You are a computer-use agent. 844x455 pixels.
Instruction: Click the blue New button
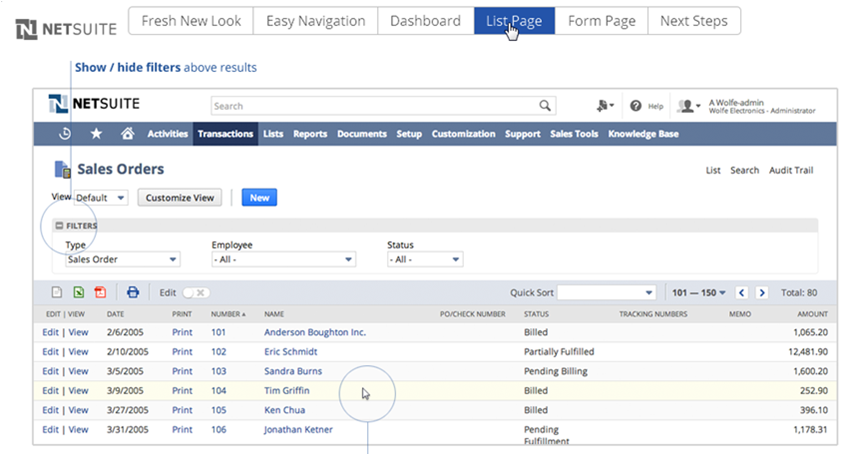pos(259,198)
